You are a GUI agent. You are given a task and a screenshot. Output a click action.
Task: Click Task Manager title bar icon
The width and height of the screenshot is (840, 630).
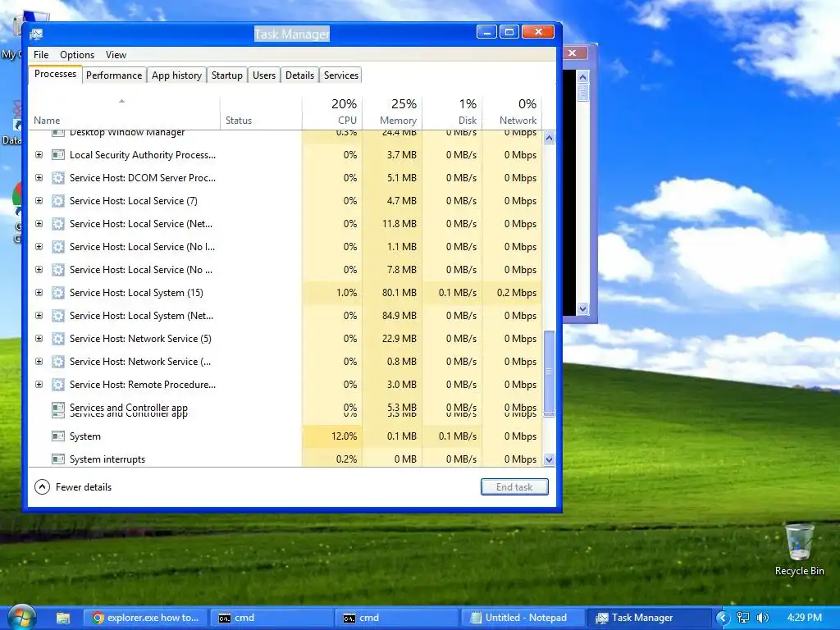coord(36,34)
